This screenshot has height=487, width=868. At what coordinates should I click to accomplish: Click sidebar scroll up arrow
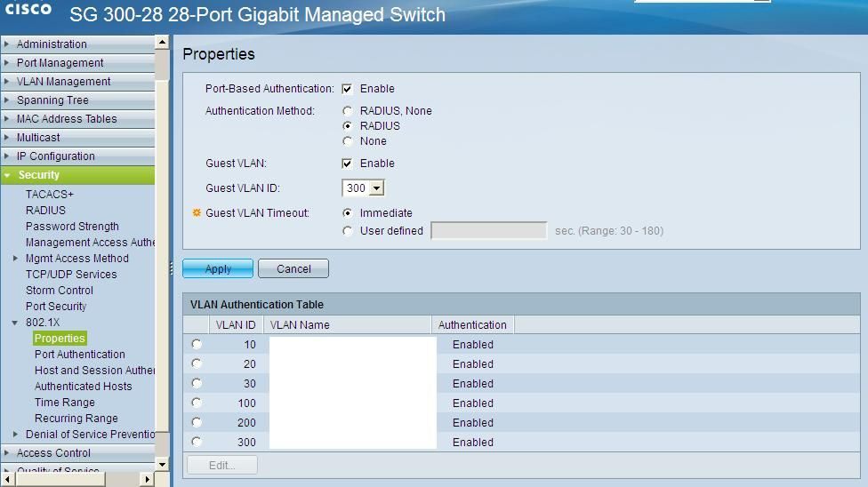click(162, 42)
